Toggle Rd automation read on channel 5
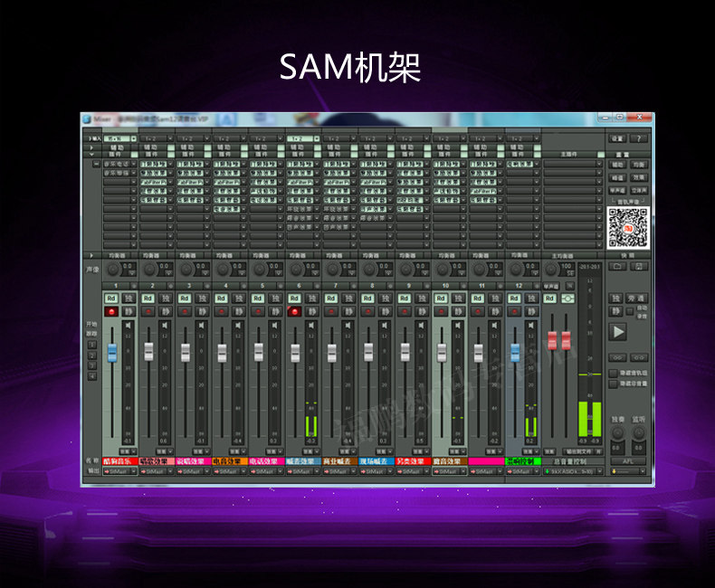 tap(258, 299)
